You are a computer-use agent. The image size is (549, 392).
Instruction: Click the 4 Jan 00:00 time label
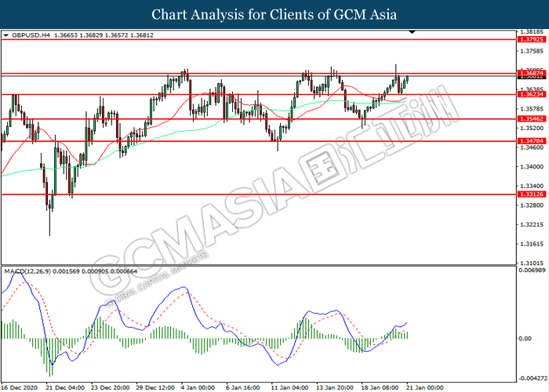pyautogui.click(x=198, y=387)
